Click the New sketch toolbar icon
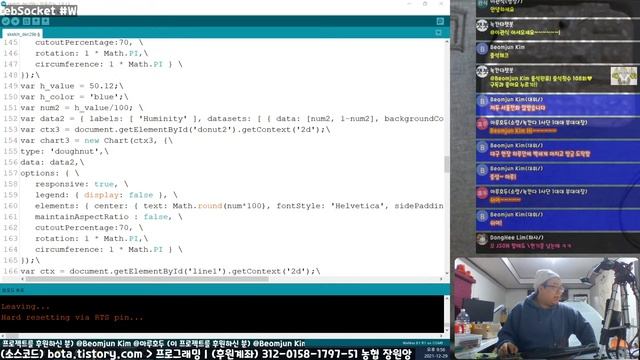The height and width of the screenshot is (360, 640). (27, 21)
